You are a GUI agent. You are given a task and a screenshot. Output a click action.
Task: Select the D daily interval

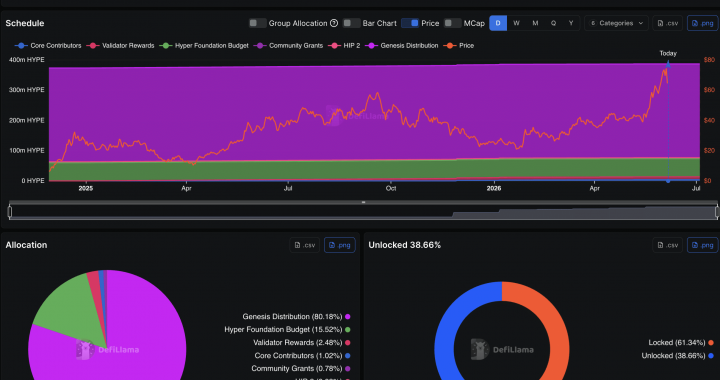click(x=498, y=23)
